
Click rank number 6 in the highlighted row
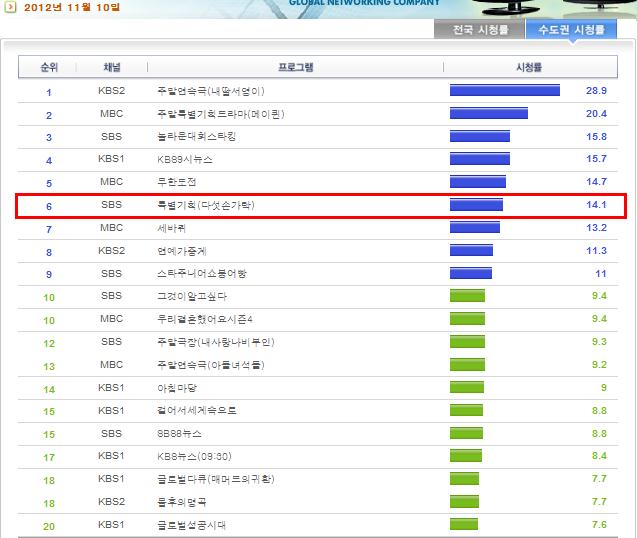tap(49, 206)
